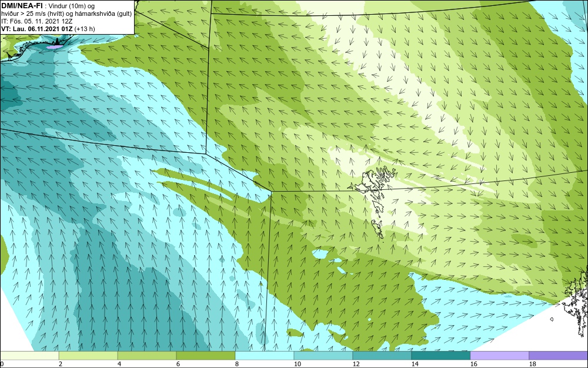Viewport: 588px width, 368px height.
Task: Click the legend label '8'
Action: pyautogui.click(x=236, y=364)
